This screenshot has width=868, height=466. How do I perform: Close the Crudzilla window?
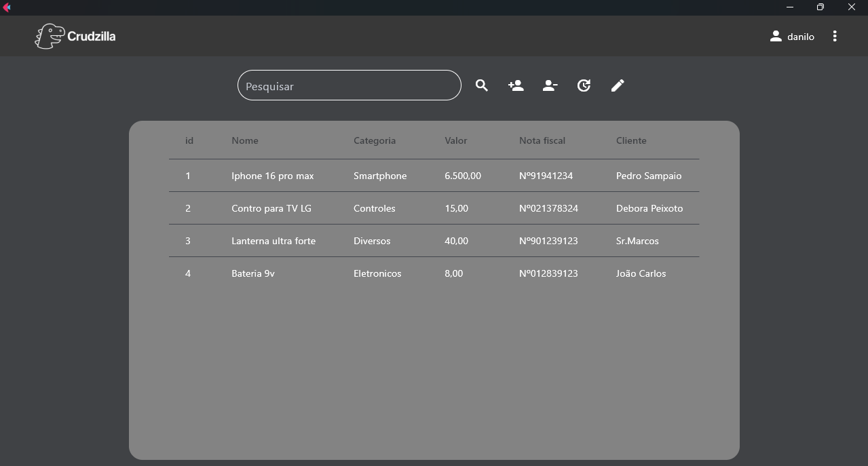click(x=852, y=7)
